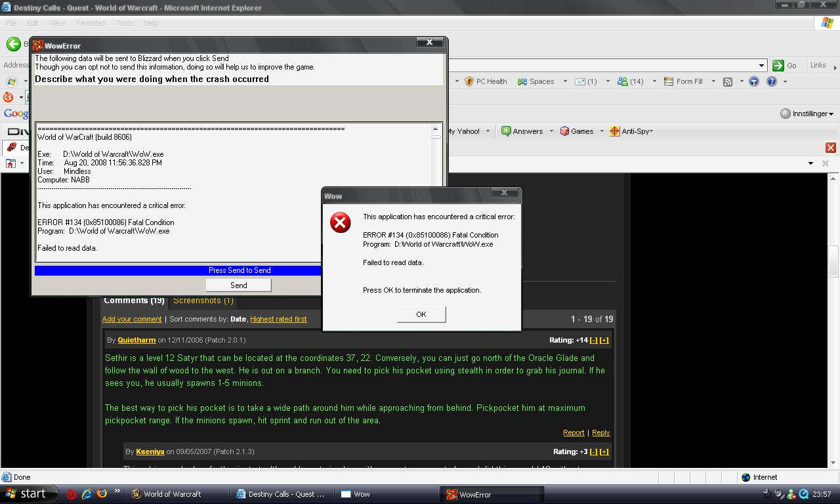Screen dimensions: 840x504
Task: Switch to the Comments (19) tab
Action: pos(134,300)
